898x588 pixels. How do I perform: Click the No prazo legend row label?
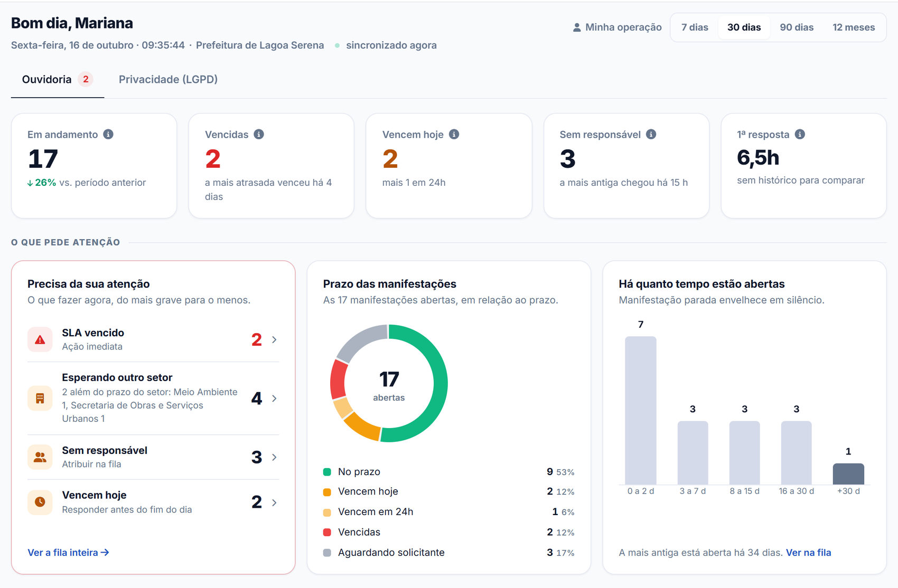(x=359, y=472)
